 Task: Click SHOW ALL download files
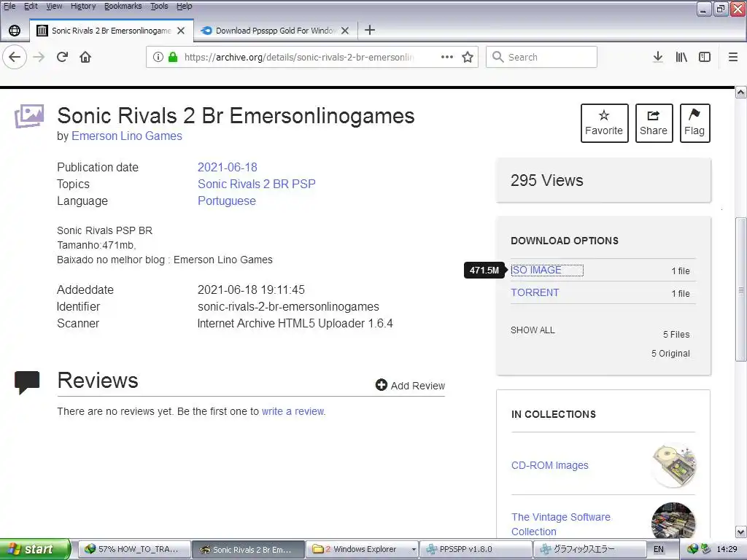point(533,330)
